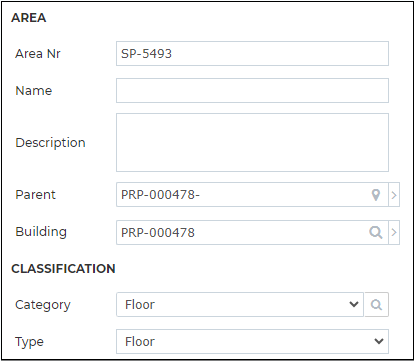The image size is (414, 361).
Task: Click the Description label
Action: coord(50,143)
